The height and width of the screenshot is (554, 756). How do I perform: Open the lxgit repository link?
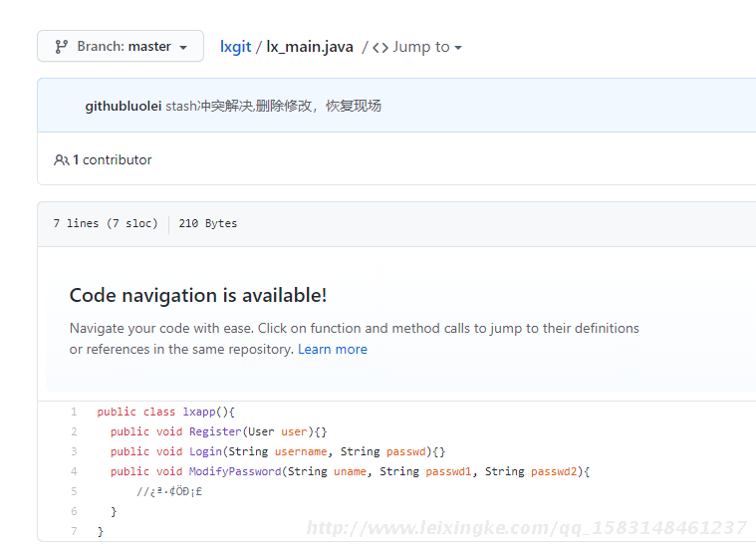(x=235, y=47)
